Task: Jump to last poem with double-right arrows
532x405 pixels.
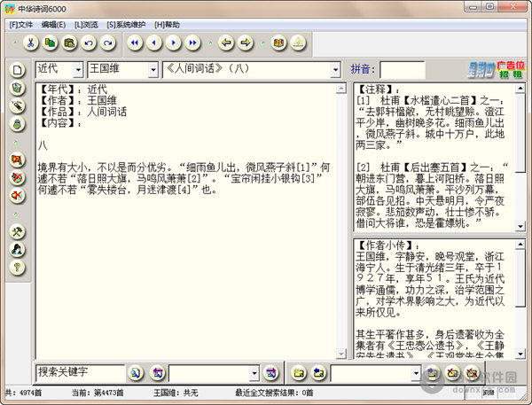Action: coord(192,43)
